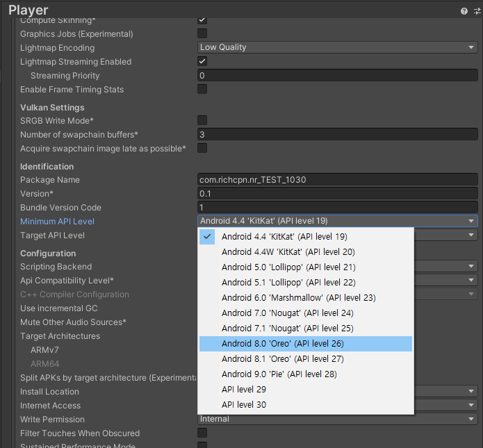Open the Install Location dropdown arrow

(471, 391)
